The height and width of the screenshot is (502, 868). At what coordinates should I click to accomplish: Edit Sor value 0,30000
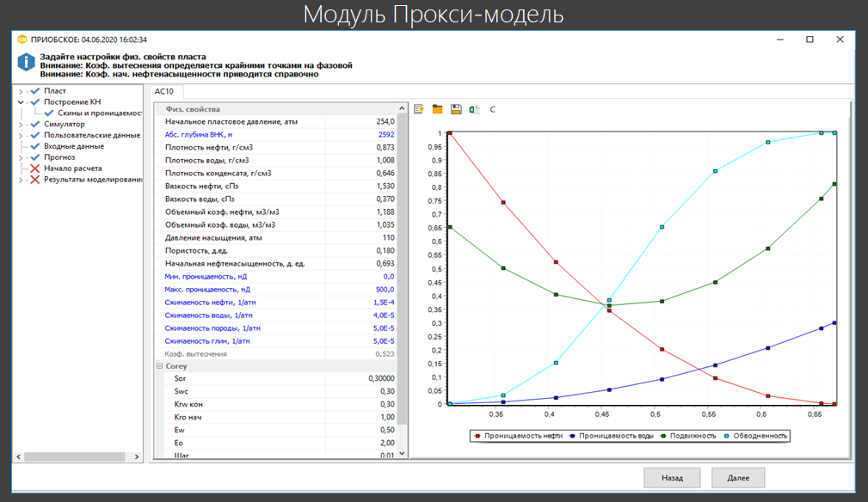point(361,379)
